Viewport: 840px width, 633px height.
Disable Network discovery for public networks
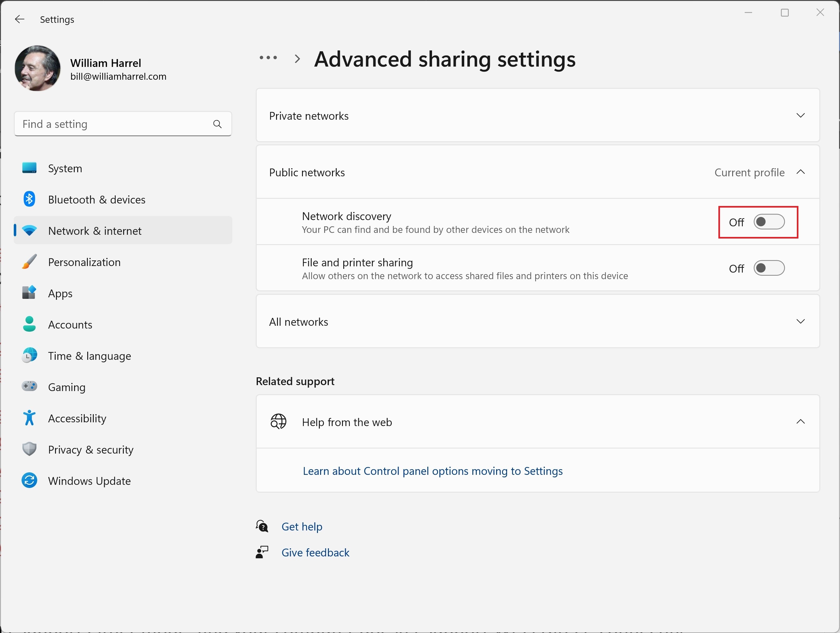[x=768, y=222]
